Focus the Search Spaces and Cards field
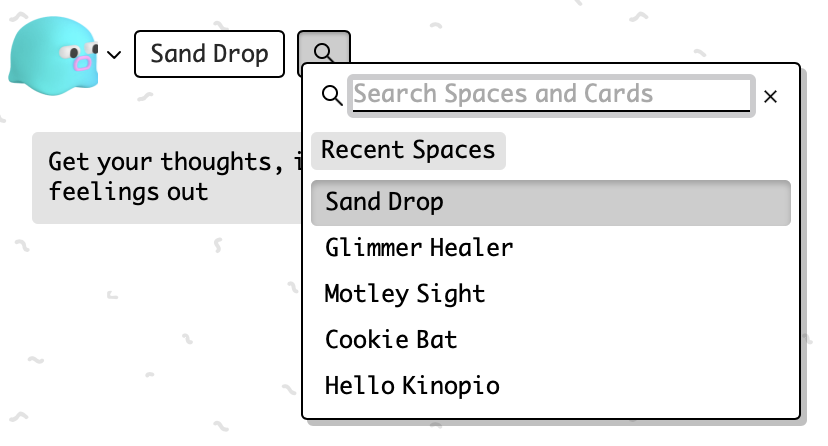 (550, 95)
